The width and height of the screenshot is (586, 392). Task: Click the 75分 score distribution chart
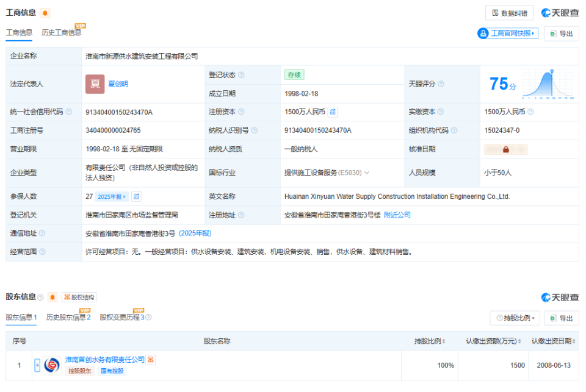[x=548, y=84]
